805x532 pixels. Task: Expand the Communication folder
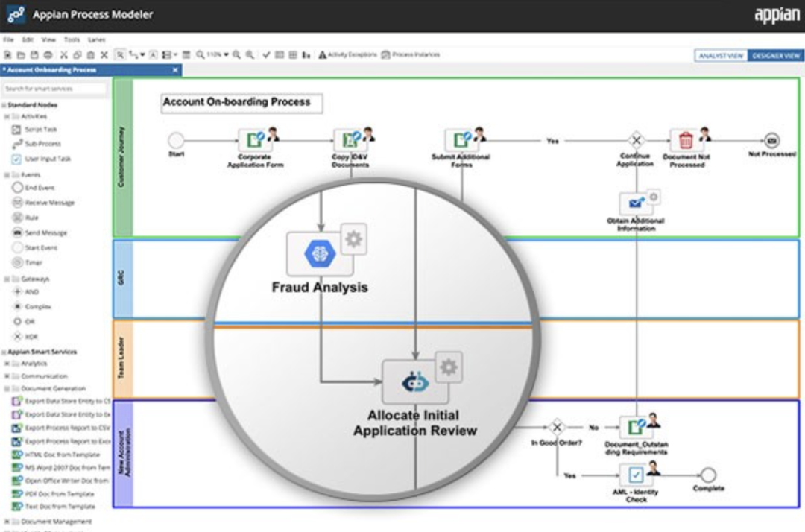tap(7, 376)
